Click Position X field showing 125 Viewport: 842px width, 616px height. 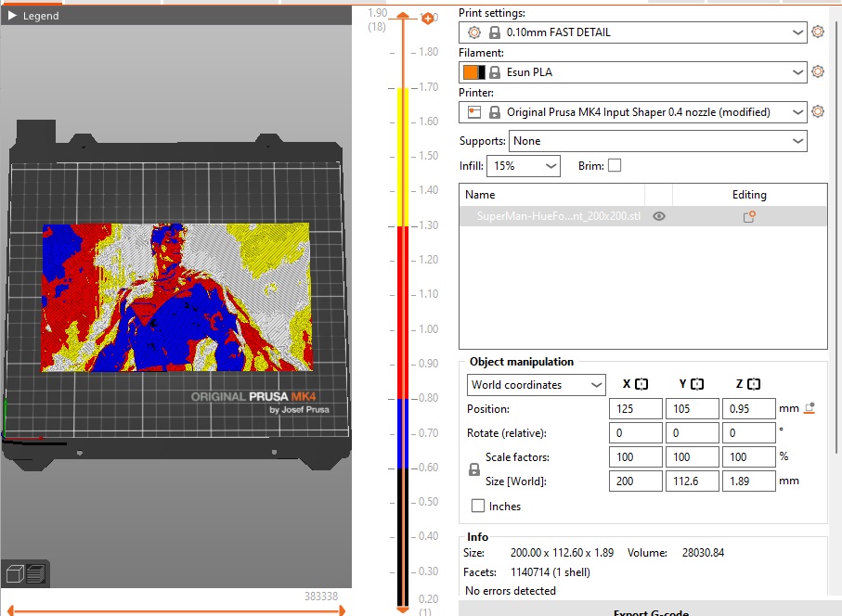point(635,409)
